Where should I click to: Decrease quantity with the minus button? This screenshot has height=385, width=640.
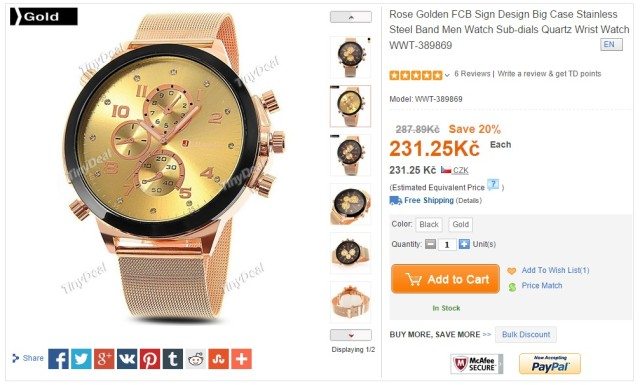(430, 244)
